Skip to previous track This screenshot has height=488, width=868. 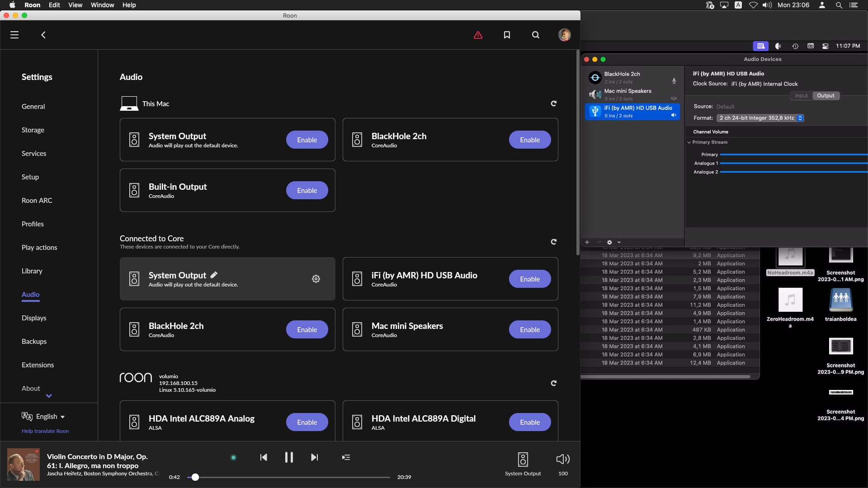(x=264, y=457)
